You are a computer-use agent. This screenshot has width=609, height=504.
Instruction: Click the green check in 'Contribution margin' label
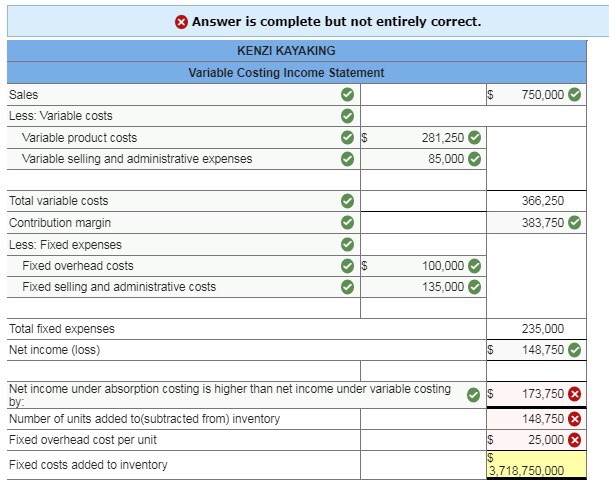coord(347,222)
